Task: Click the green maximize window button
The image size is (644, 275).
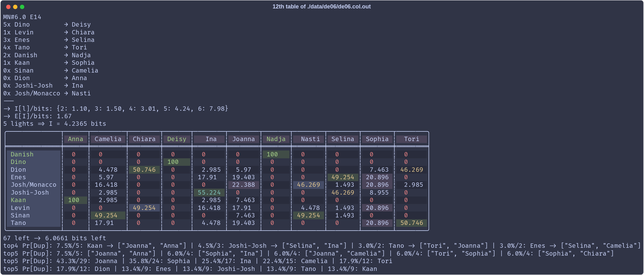Action: click(22, 7)
